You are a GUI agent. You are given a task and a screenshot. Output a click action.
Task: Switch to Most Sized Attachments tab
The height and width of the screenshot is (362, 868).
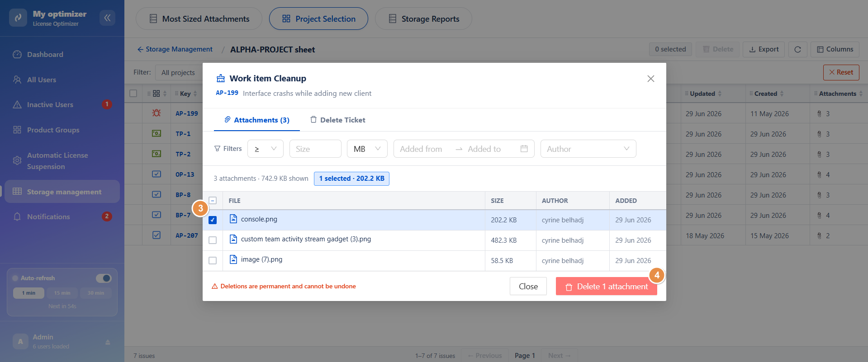pos(199,19)
